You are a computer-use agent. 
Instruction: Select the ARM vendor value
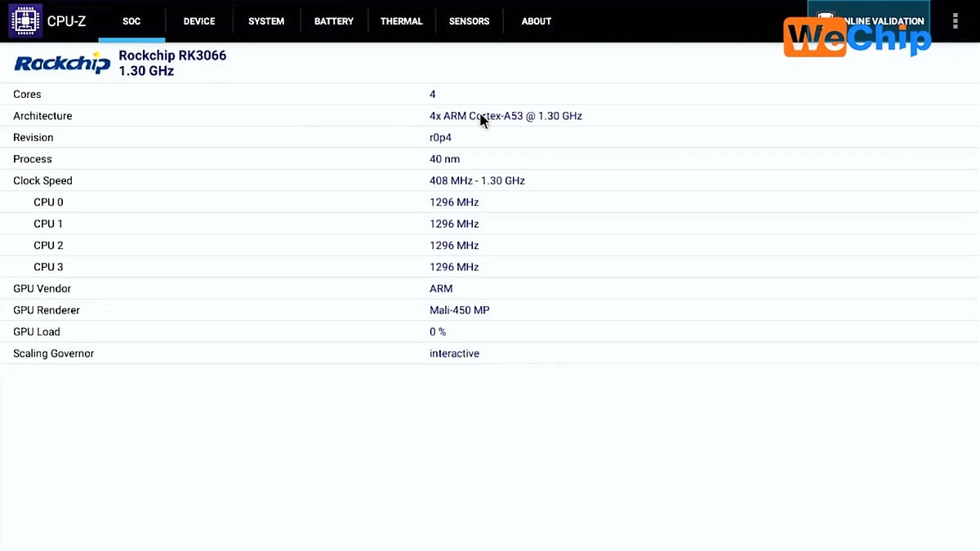[441, 289]
